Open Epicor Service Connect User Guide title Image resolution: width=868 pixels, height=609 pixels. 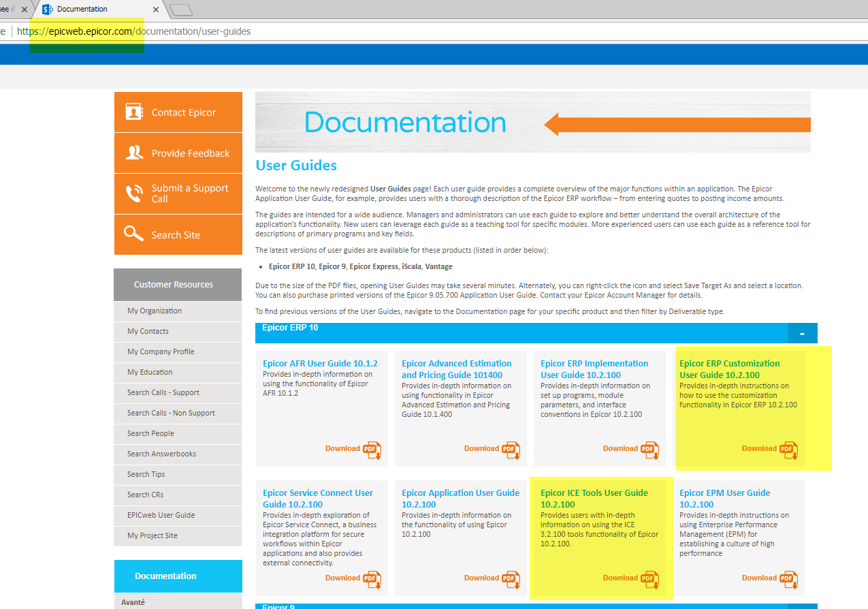(318, 499)
